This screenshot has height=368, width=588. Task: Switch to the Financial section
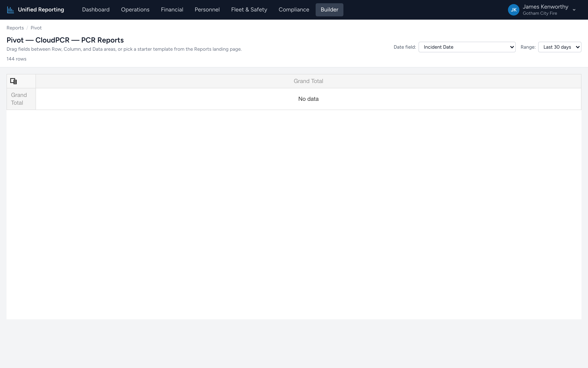pos(172,10)
